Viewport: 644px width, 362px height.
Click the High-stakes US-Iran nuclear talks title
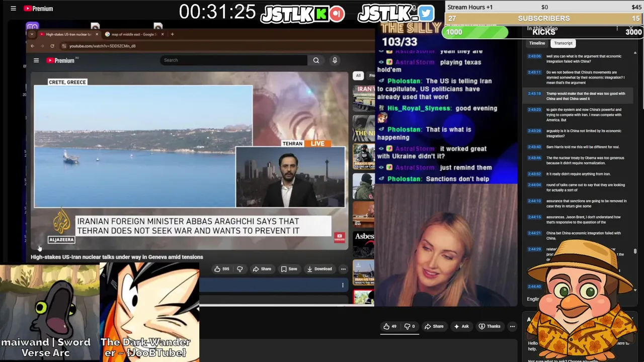point(117,257)
